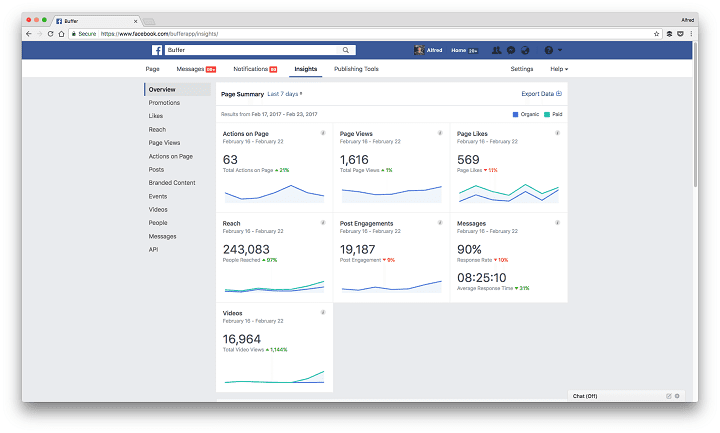Select Events in the sidebar
The width and height of the screenshot is (720, 433).
coord(158,196)
